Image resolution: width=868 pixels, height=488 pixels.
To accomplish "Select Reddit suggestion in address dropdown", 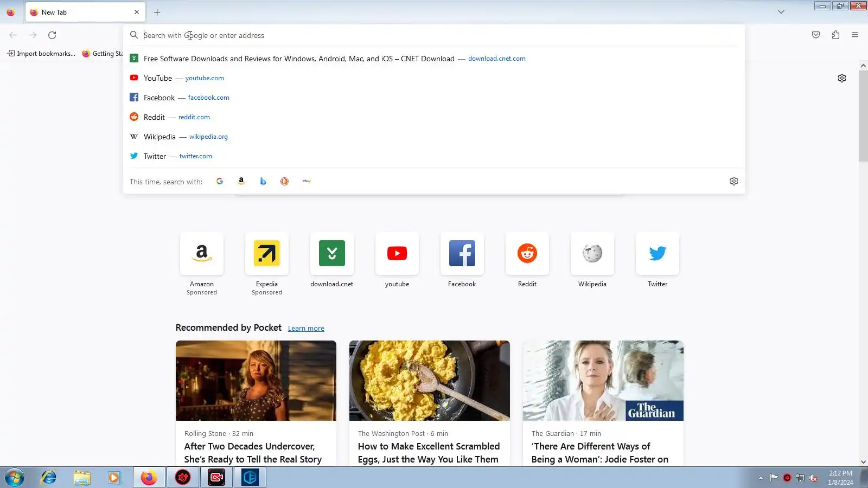I will coord(434,117).
